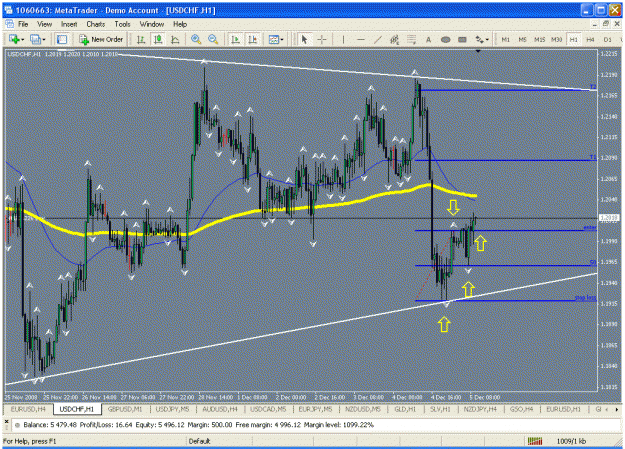625x449 pixels.
Task: Open the Window menu
Action: (152, 24)
